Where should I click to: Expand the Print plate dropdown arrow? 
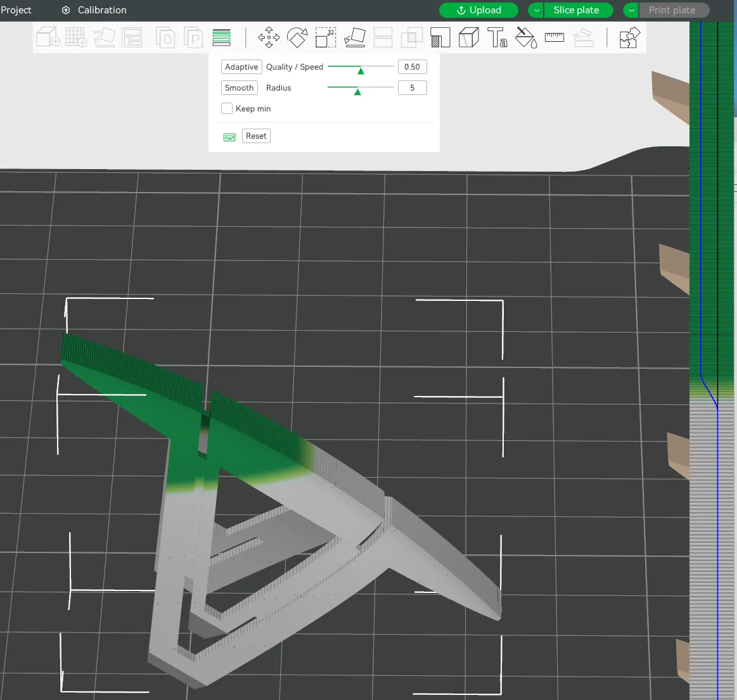631,10
